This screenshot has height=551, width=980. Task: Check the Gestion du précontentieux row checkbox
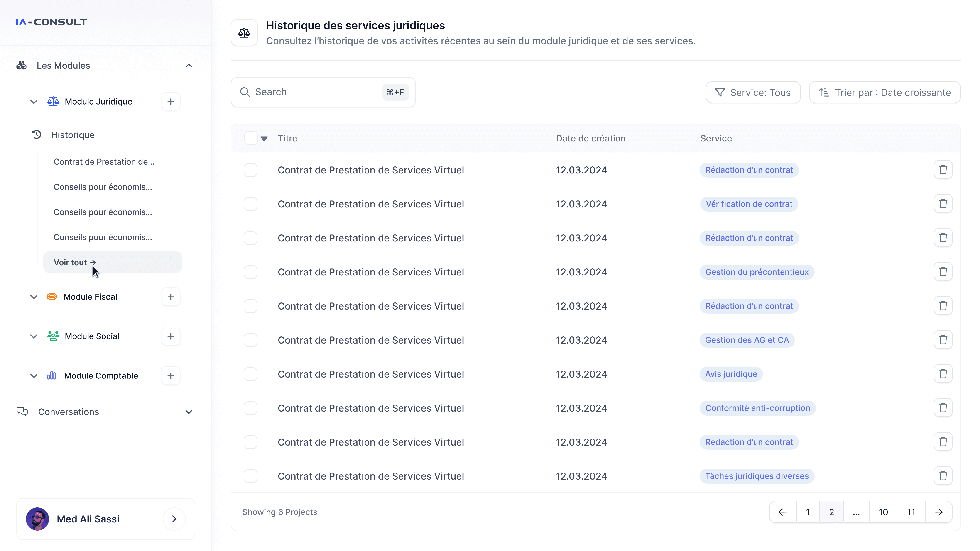pyautogui.click(x=250, y=272)
